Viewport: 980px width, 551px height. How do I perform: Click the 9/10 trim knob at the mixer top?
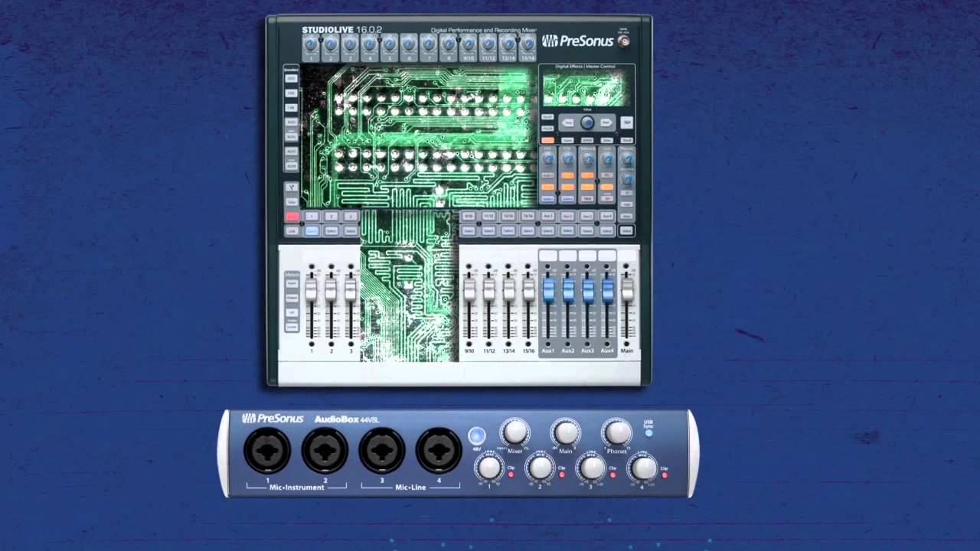[469, 44]
